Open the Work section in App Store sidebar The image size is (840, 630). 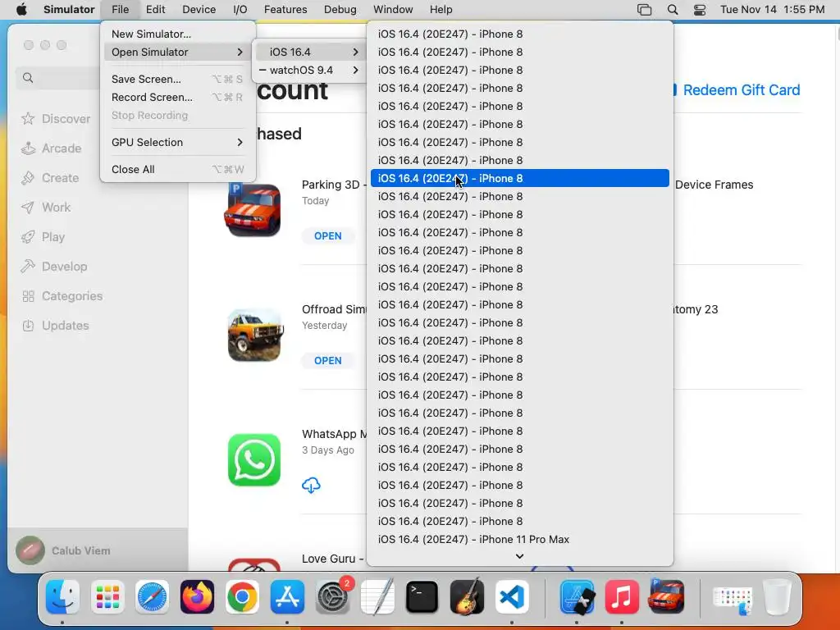click(x=46, y=207)
